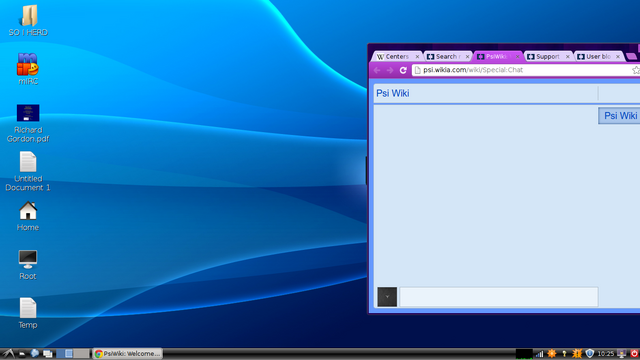Switch to the Centers browser tab
640x360 pixels.
(397, 56)
